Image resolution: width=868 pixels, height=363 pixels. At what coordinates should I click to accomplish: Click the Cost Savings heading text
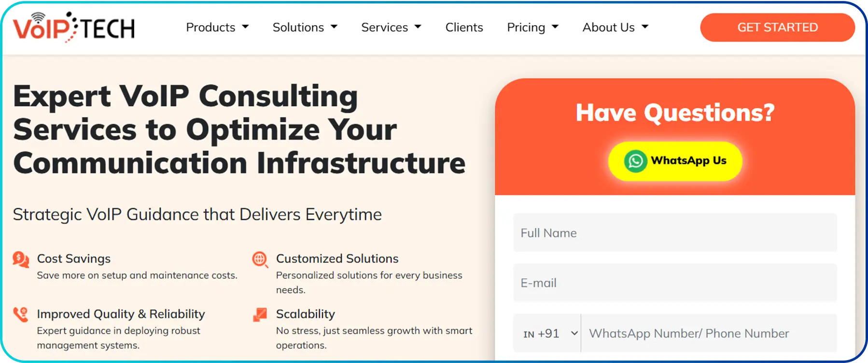[x=74, y=259]
